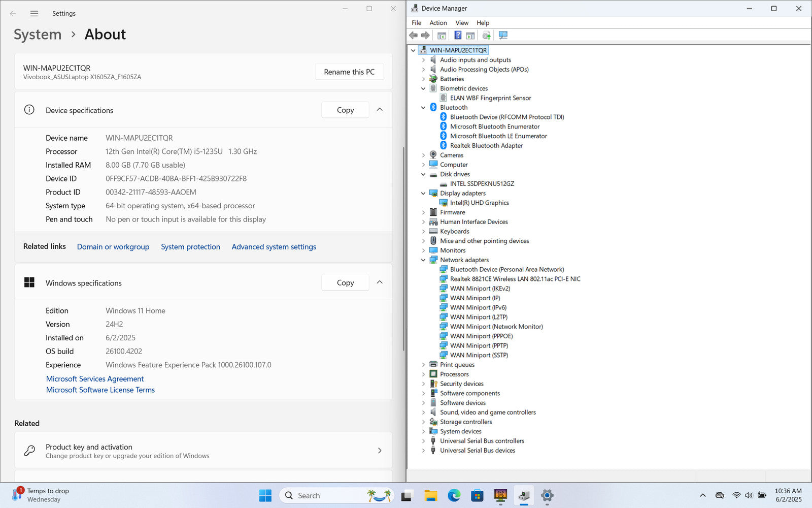The height and width of the screenshot is (508, 812).
Task: Click Update device driver toolbar icon
Action: [x=487, y=35]
